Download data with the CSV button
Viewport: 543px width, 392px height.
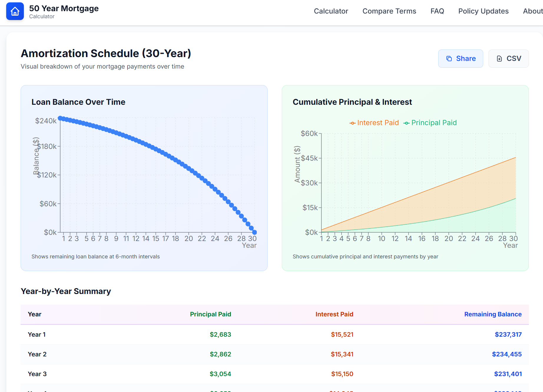pos(508,59)
